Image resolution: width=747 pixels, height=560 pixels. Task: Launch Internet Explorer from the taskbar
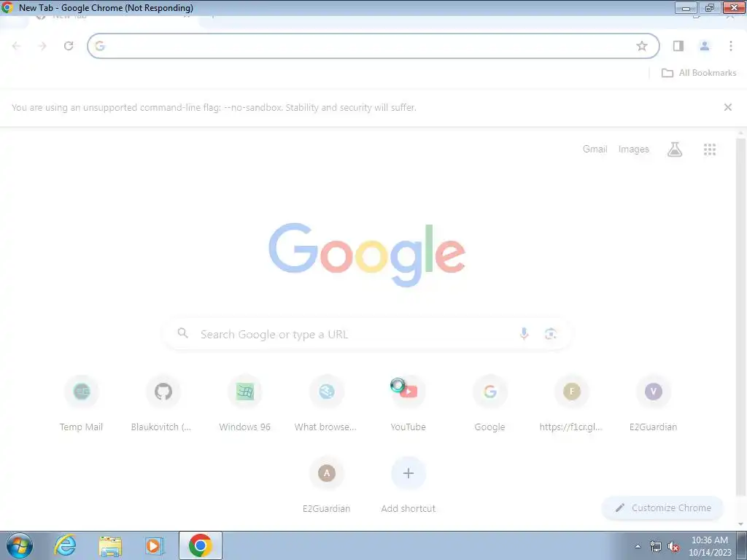tap(65, 545)
